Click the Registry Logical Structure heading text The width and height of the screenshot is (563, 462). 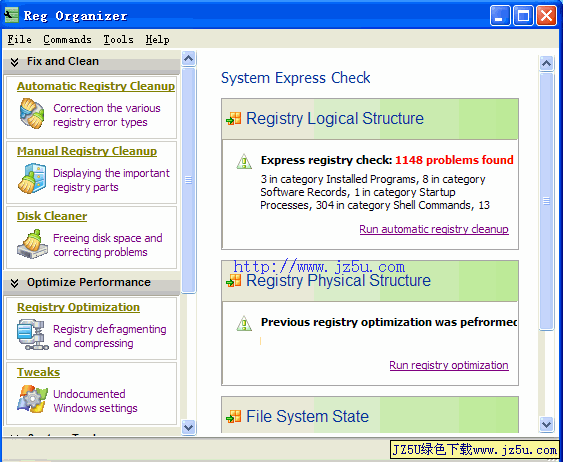[335, 118]
